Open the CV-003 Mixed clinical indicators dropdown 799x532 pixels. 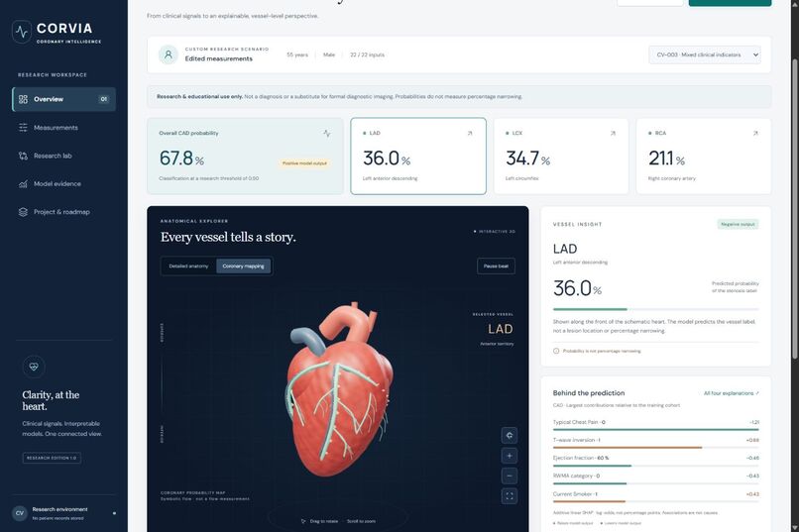click(x=705, y=54)
